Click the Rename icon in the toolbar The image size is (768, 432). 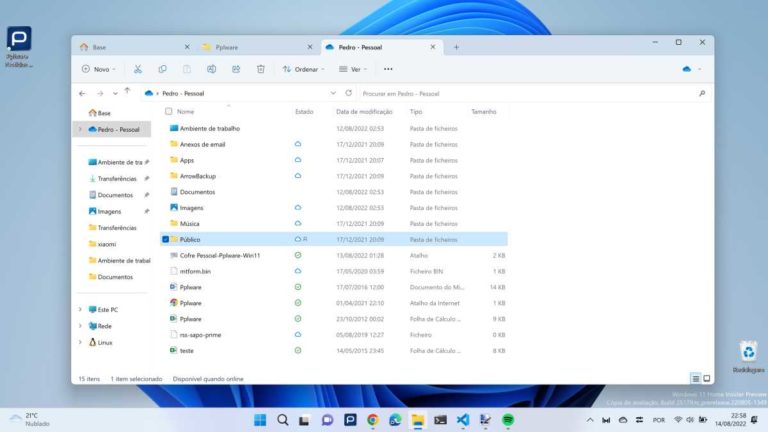pos(211,69)
